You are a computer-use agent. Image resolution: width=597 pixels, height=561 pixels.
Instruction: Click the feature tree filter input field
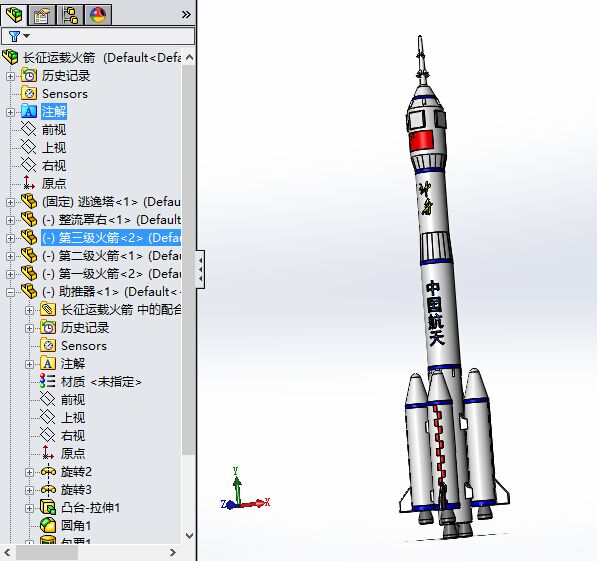click(x=98, y=36)
